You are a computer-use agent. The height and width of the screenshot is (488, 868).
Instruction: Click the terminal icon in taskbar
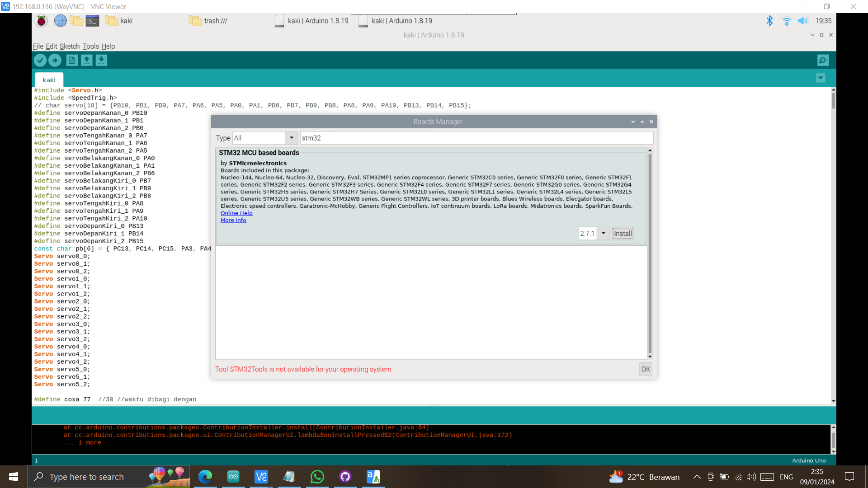[x=93, y=21]
